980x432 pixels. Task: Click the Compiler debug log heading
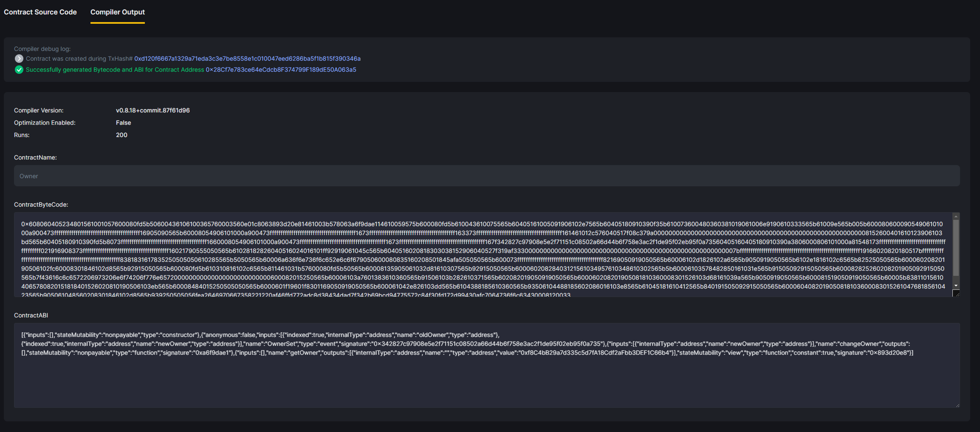coord(42,49)
